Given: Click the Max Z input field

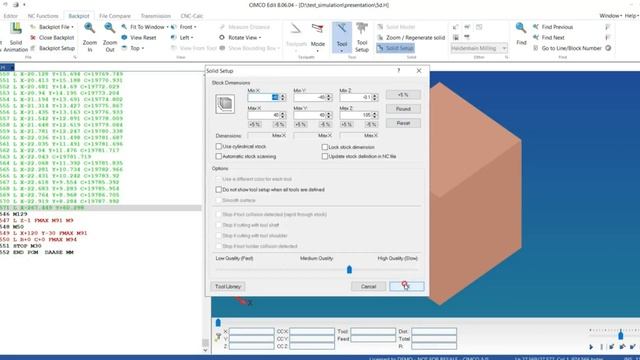Looking at the screenshot, I should 355,115.
